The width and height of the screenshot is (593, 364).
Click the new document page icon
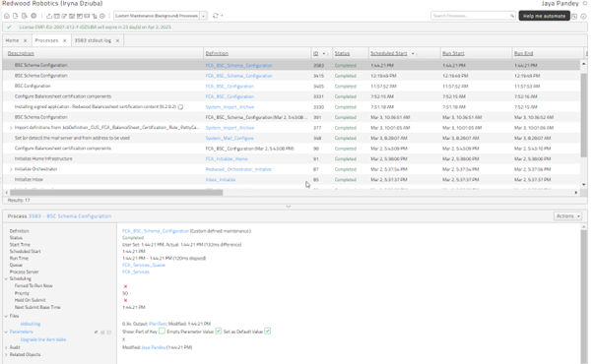[x=16, y=16]
